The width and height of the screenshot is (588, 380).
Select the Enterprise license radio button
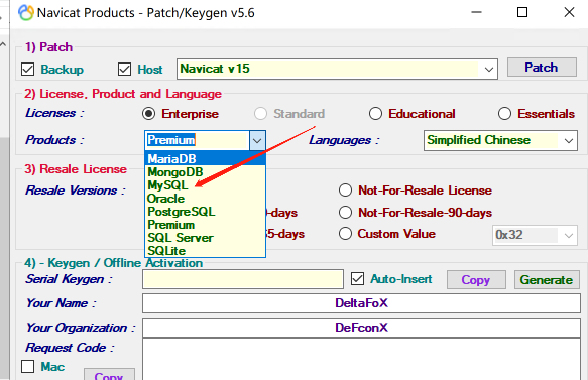[x=149, y=113]
